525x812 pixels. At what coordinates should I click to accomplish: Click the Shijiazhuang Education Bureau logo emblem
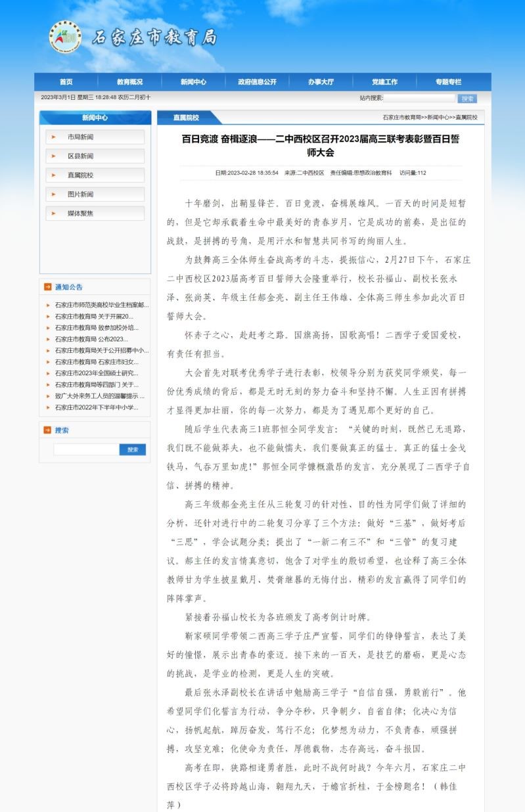point(65,37)
